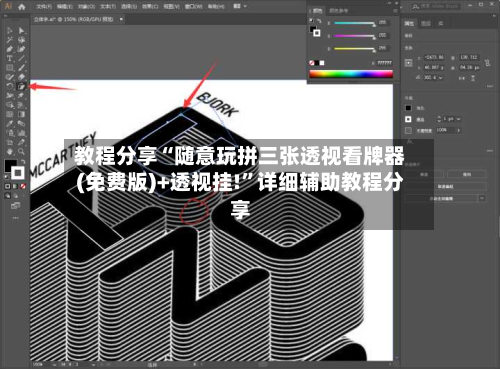The width and height of the screenshot is (500, 369).
Task: Enable Draw Normal mode in toolbar
Action: coord(8,196)
